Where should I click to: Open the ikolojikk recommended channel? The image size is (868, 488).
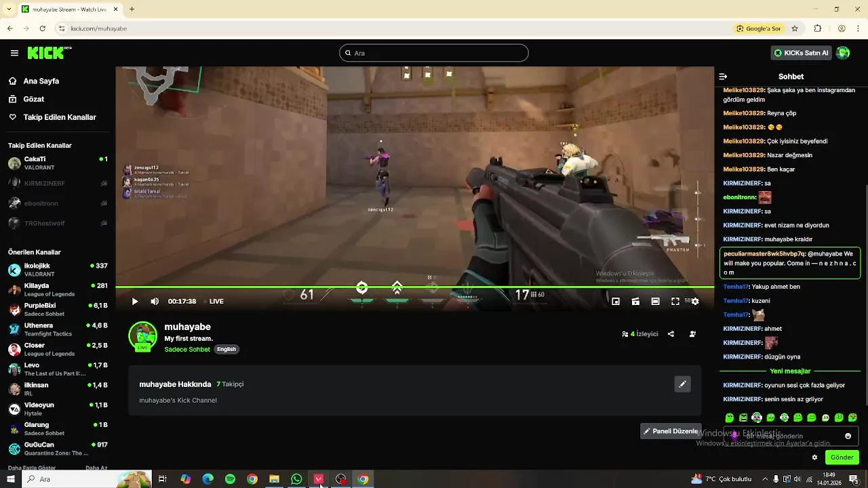(x=58, y=270)
